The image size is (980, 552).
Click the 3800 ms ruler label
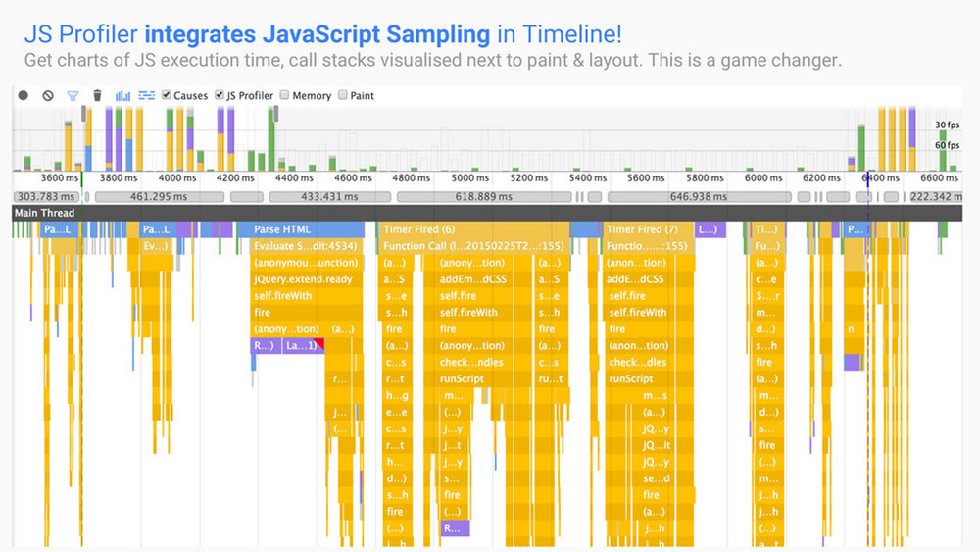(x=119, y=178)
